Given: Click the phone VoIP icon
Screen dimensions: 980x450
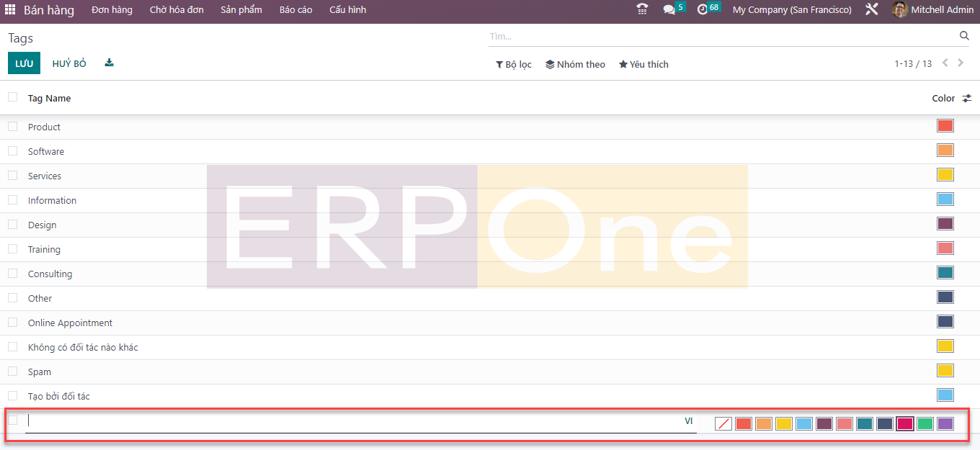Looking at the screenshot, I should coord(642,9).
